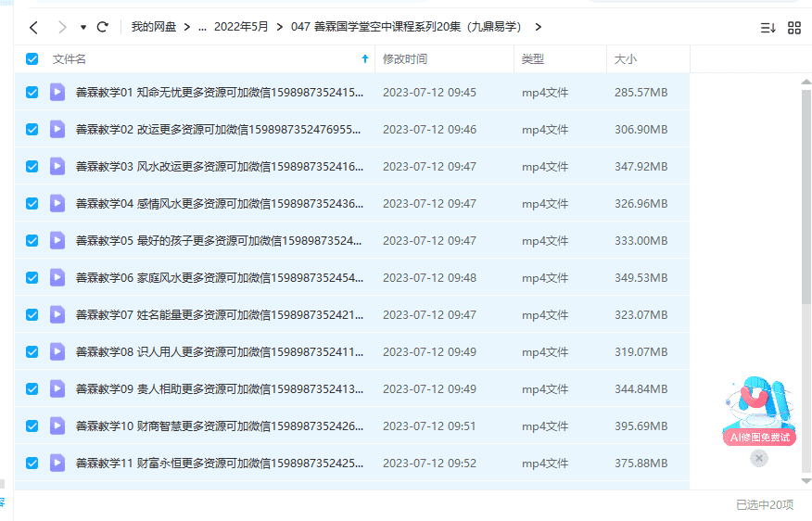The width and height of the screenshot is (812, 521).
Task: Click the video icon for 善霖教学01
Action: [x=57, y=92]
